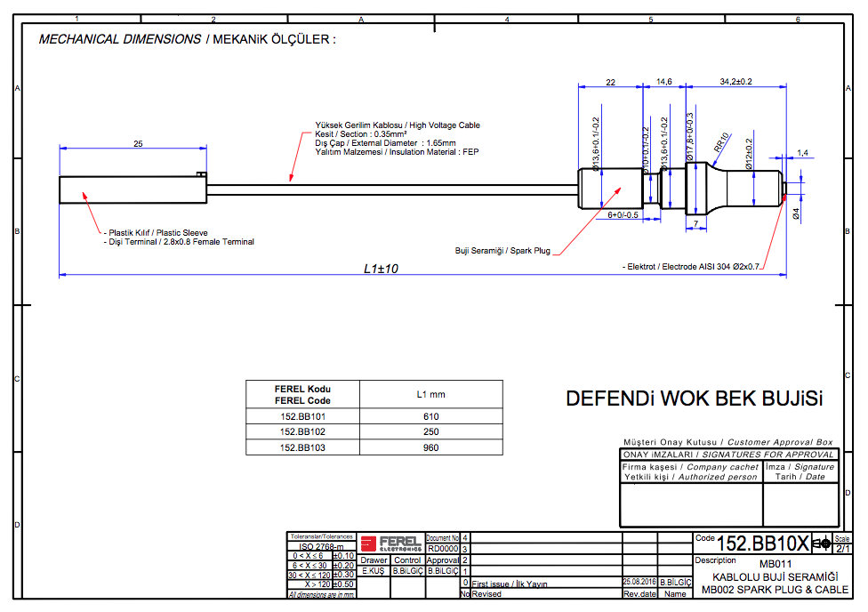The width and height of the screenshot is (868, 612).
Task: Click the First issue revision entry
Action: click(509, 584)
